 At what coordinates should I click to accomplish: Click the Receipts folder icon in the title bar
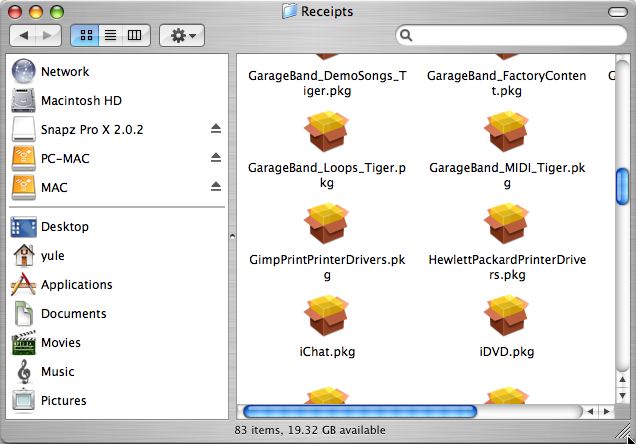tap(290, 11)
